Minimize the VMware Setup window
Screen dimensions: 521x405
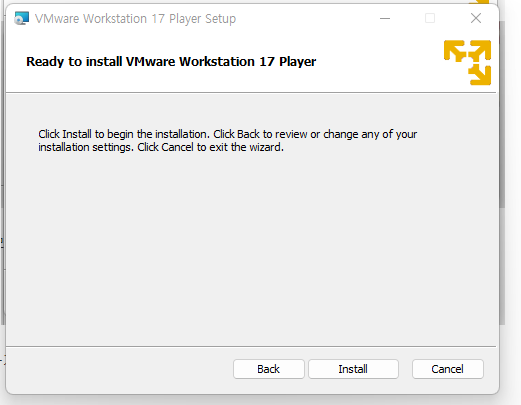[x=385, y=18]
